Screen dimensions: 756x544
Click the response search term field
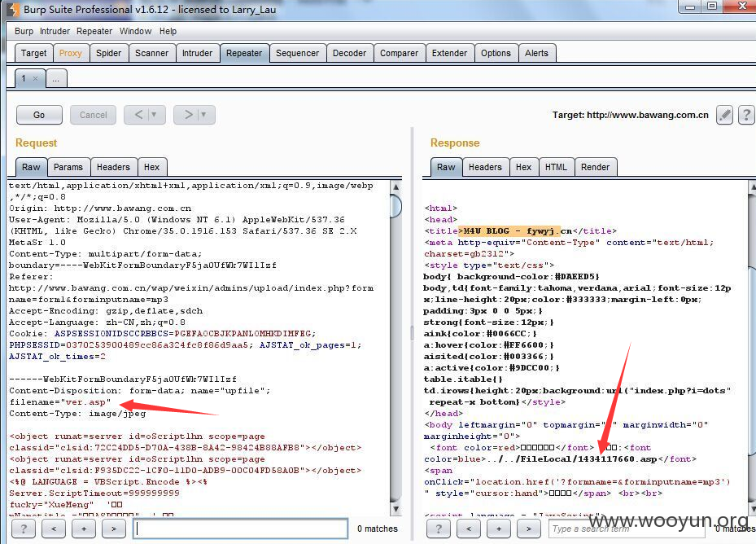(x=627, y=529)
